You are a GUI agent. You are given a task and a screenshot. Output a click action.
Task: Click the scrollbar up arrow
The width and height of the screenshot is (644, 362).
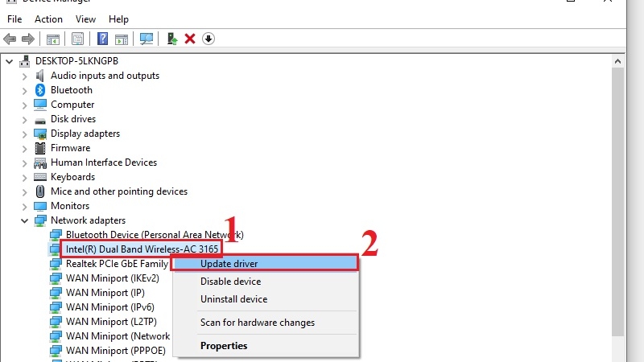617,62
